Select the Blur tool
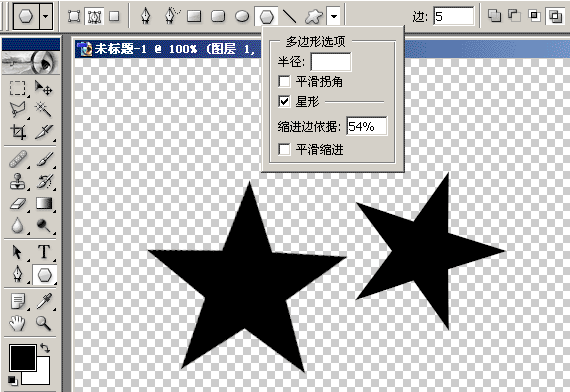Viewport: 570px width, 392px height. 17,226
